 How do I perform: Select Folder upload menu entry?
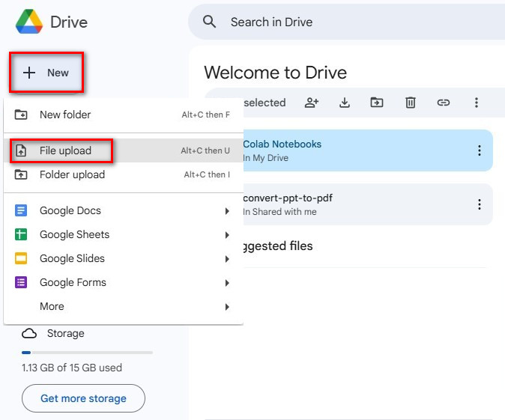tap(124, 174)
